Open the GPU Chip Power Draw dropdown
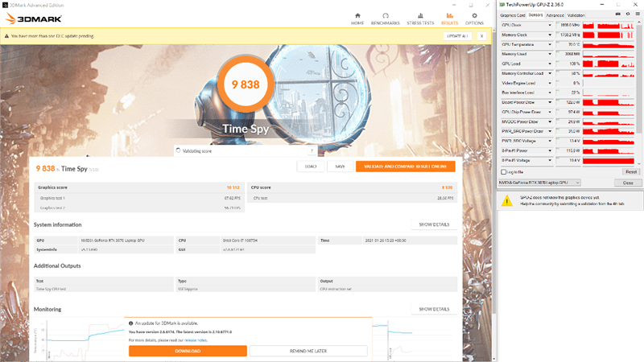The height and width of the screenshot is (362, 644). [x=550, y=112]
